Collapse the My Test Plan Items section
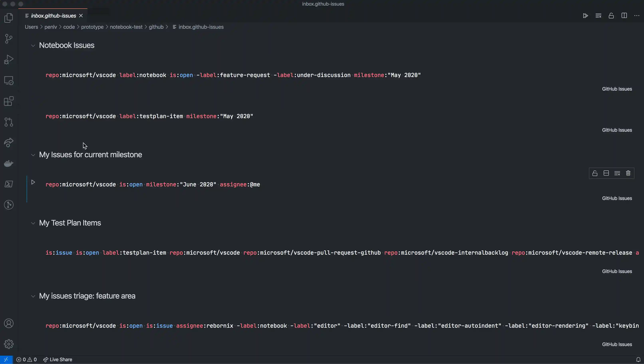 33,223
